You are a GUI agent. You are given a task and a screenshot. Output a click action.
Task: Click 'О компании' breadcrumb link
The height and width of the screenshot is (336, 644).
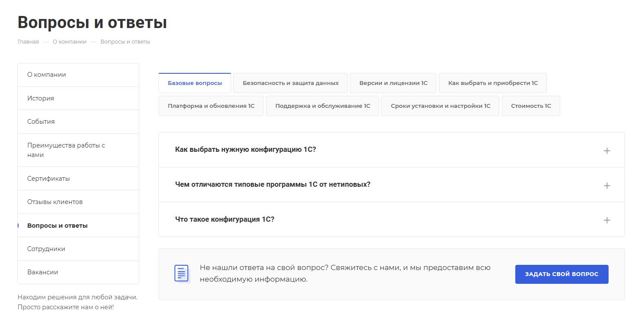(70, 42)
